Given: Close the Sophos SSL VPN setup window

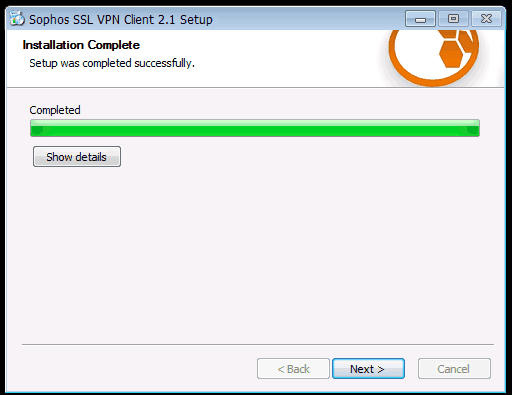Looking at the screenshot, I should (486, 19).
